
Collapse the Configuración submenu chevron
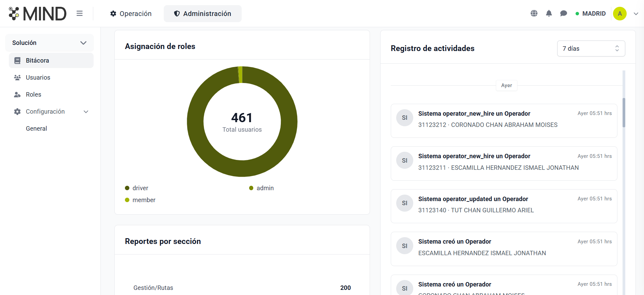coord(86,112)
